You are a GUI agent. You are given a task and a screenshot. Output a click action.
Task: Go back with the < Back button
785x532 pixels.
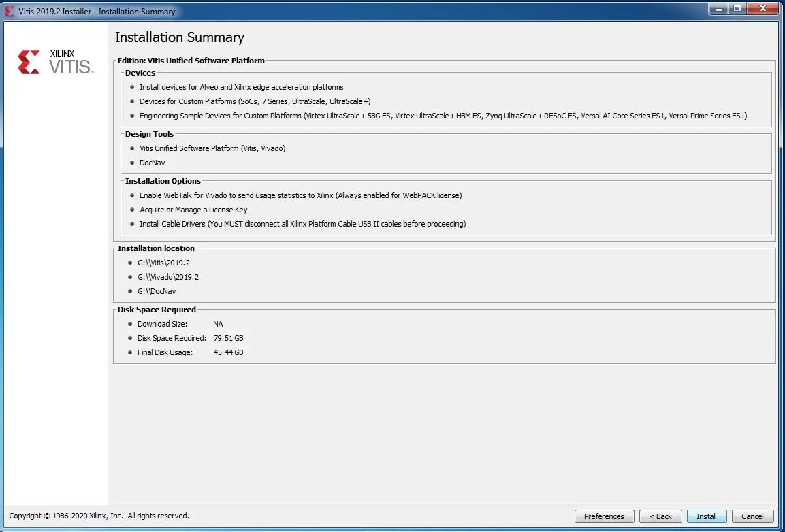point(660,516)
